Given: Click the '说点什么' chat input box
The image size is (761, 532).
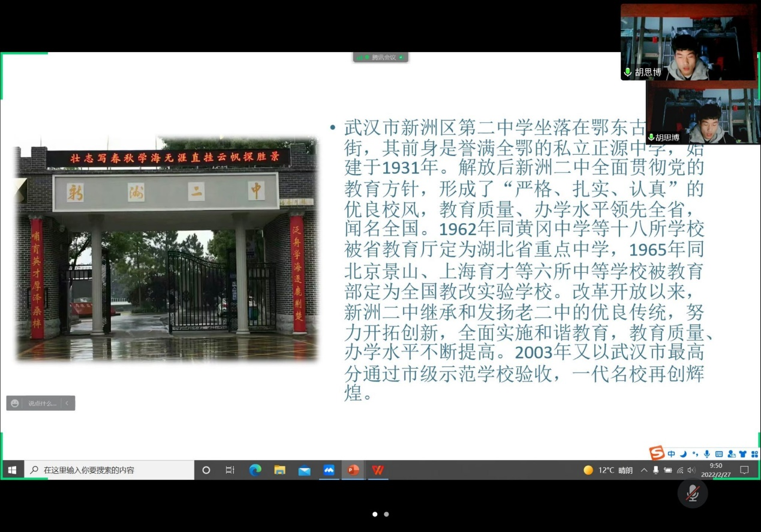Looking at the screenshot, I should pos(41,403).
